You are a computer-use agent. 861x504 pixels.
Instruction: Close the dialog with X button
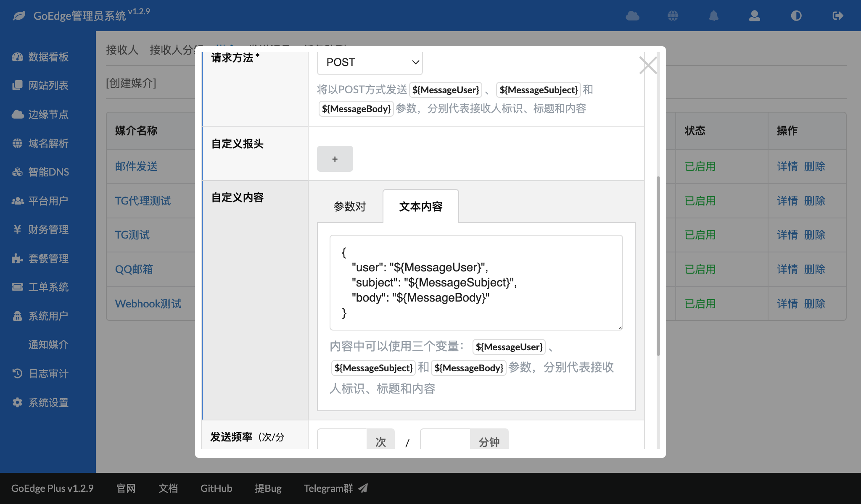click(648, 65)
